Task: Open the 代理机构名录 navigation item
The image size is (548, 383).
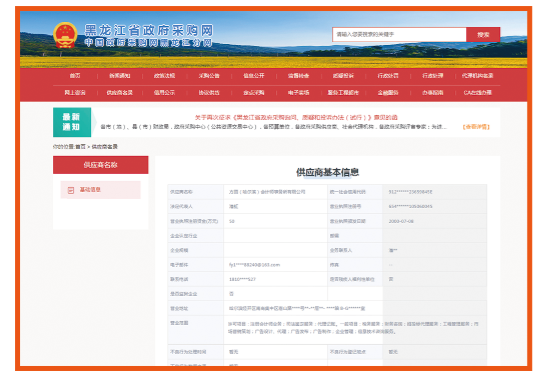Action: [x=477, y=75]
